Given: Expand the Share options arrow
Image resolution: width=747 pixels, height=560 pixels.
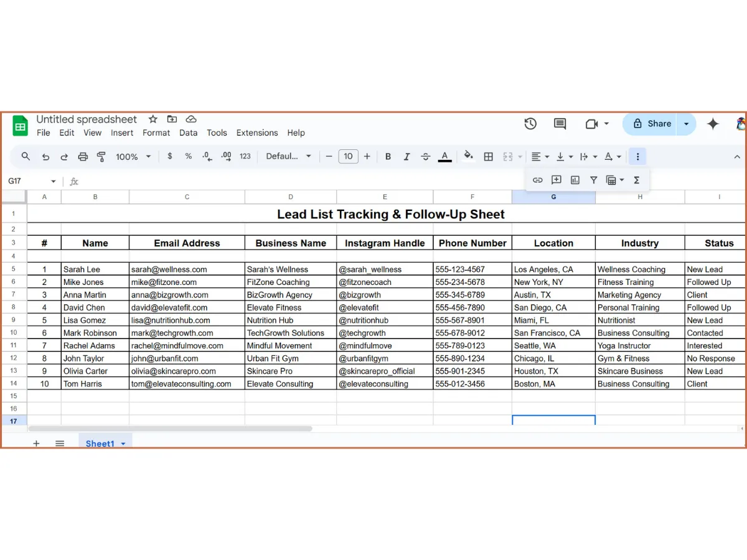Looking at the screenshot, I should [687, 124].
